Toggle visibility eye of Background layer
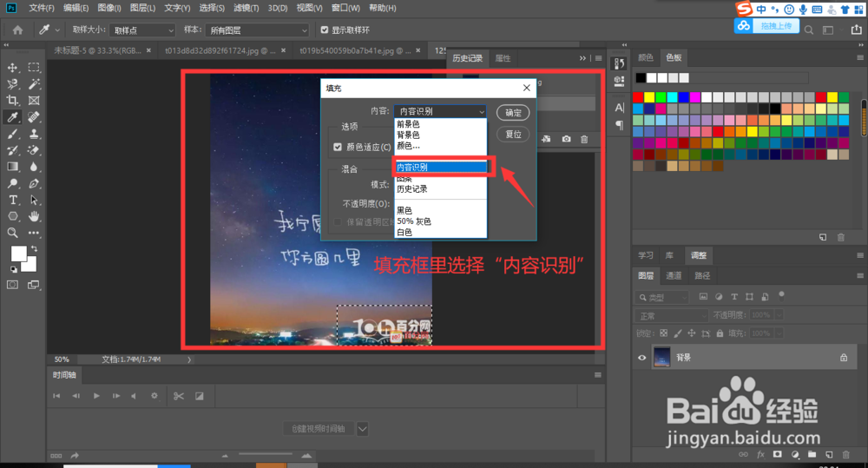 click(641, 358)
